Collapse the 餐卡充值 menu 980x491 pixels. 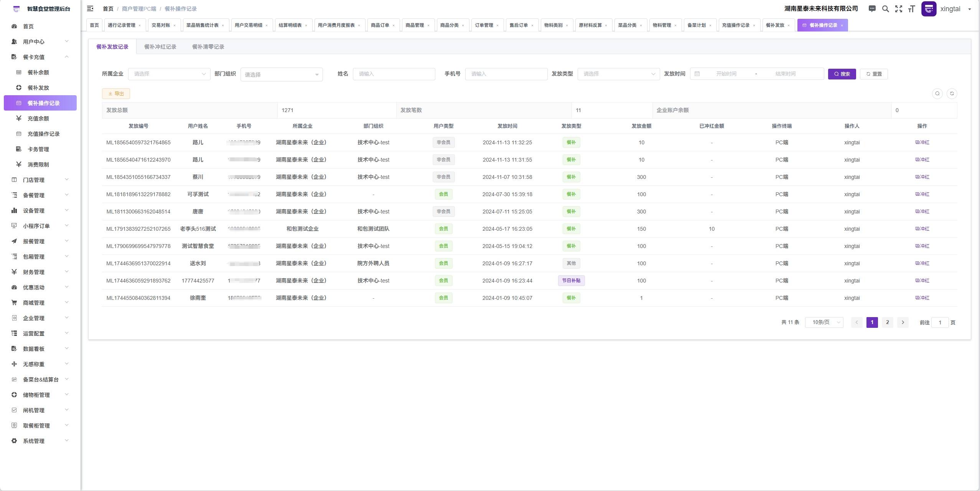point(40,57)
